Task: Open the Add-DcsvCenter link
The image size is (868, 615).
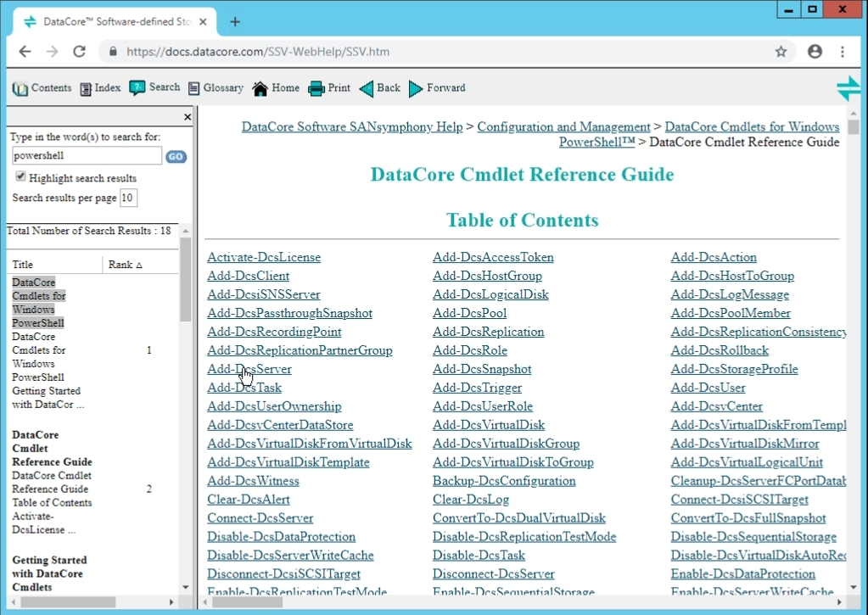Action: tap(716, 405)
